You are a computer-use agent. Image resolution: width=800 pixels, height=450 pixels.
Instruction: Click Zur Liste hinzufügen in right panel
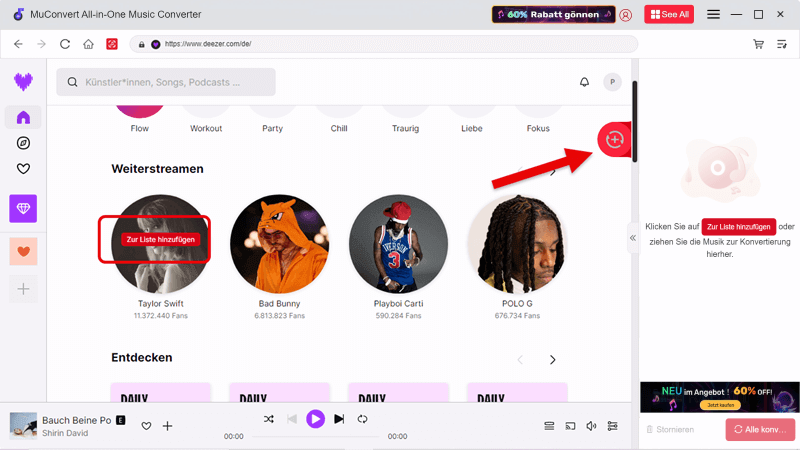[x=738, y=227]
